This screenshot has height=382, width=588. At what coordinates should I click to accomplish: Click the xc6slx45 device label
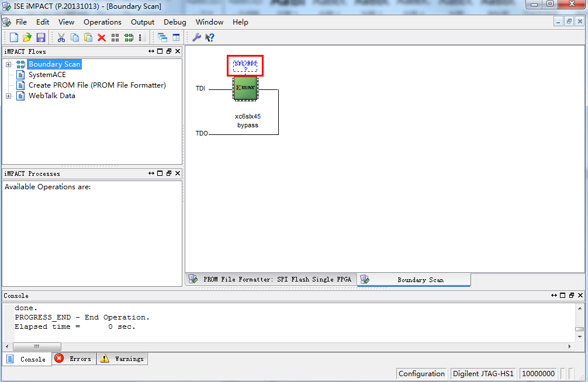tap(247, 116)
